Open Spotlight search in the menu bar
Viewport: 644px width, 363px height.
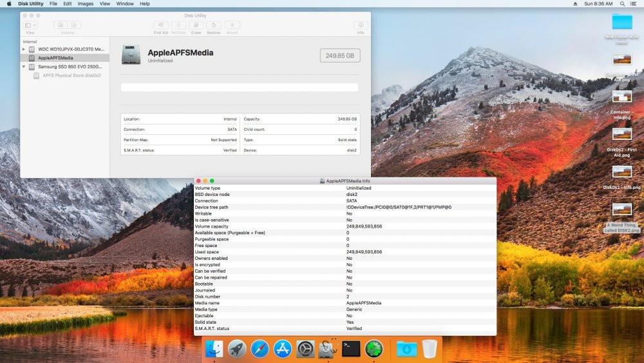click(x=623, y=4)
